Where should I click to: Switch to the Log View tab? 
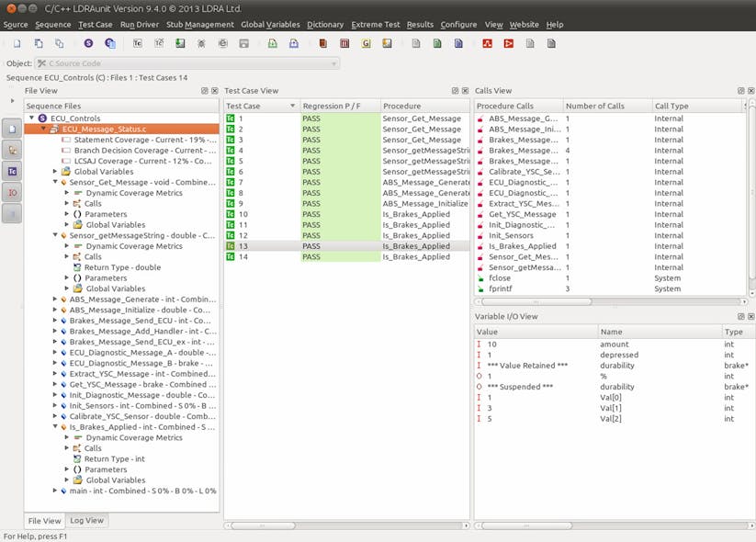tap(86, 520)
